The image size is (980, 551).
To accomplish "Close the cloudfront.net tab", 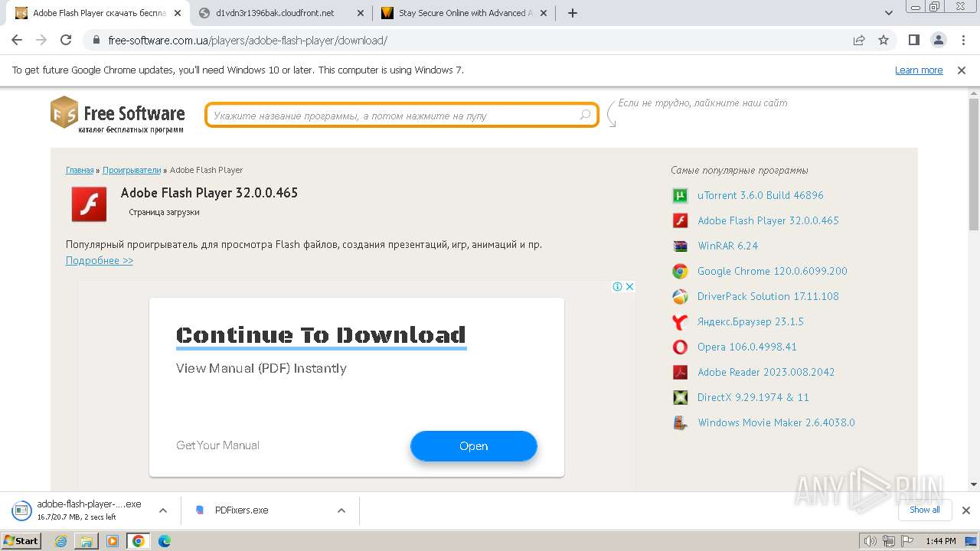I will pos(361,13).
